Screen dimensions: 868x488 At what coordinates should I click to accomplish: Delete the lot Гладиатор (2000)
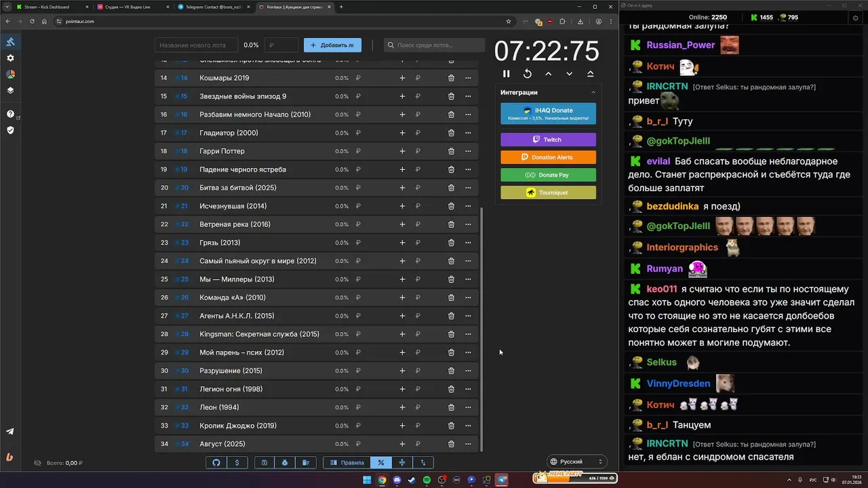click(451, 133)
